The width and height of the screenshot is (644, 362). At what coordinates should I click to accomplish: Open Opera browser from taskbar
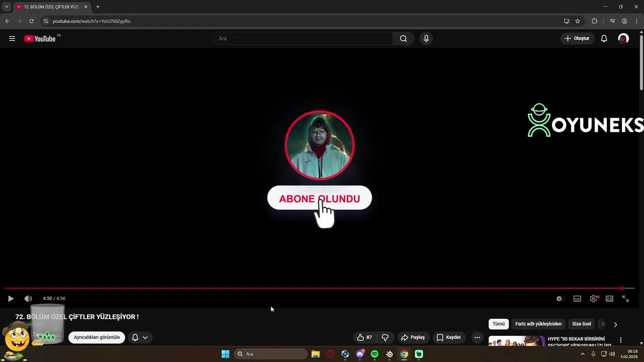(x=331, y=354)
